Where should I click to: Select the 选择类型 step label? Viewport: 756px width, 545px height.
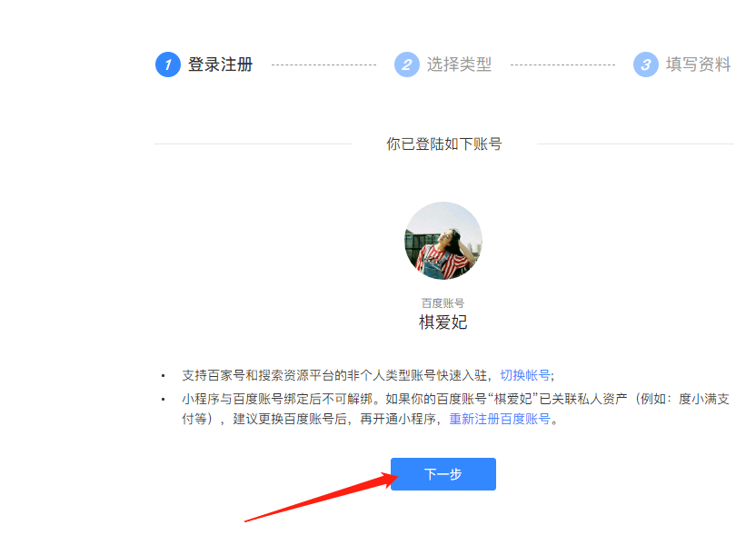[459, 64]
